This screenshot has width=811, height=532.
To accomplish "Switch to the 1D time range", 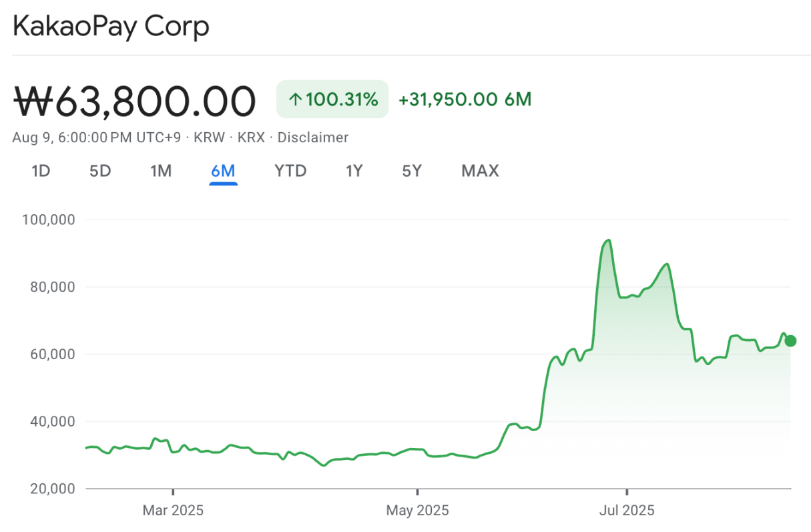I will point(41,171).
